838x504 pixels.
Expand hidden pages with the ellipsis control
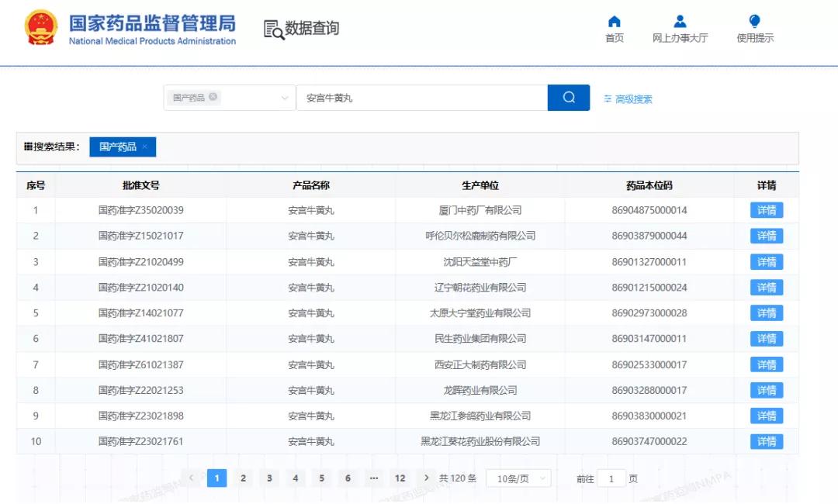pos(374,478)
